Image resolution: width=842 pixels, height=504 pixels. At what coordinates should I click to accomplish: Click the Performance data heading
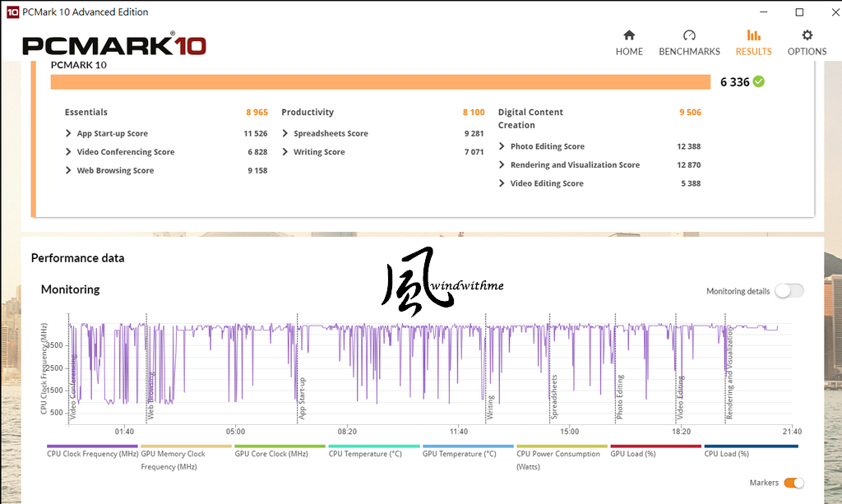78,257
